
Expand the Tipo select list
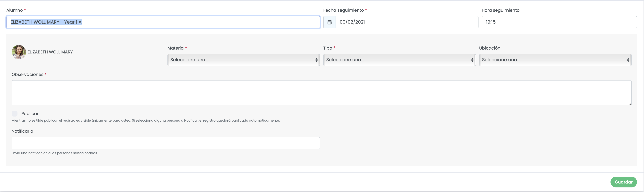[x=399, y=60]
